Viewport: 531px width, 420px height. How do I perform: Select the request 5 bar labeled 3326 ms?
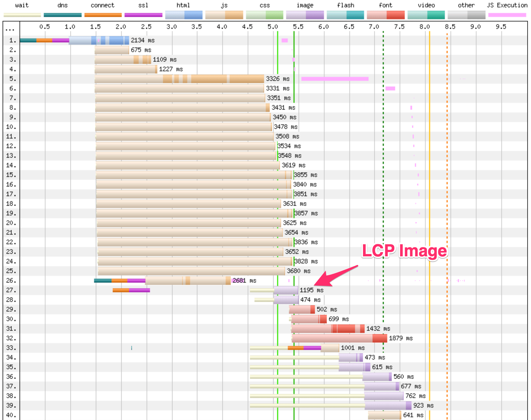[x=179, y=79]
